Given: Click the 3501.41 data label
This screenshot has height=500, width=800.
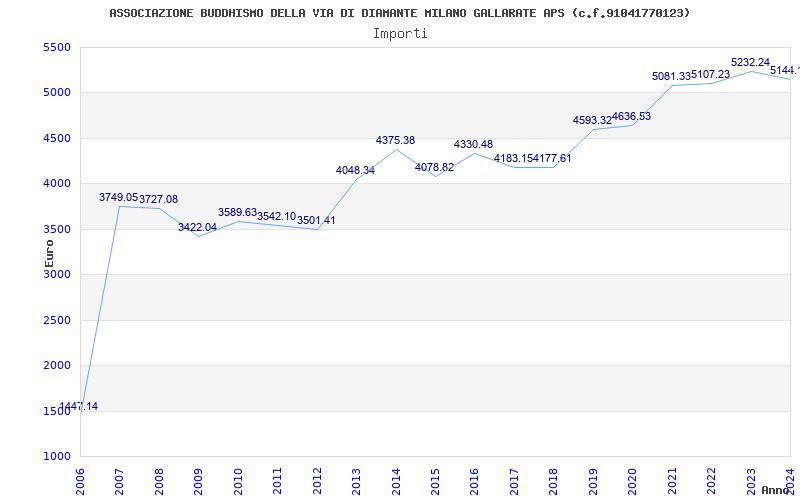Looking at the screenshot, I should coord(316,220).
